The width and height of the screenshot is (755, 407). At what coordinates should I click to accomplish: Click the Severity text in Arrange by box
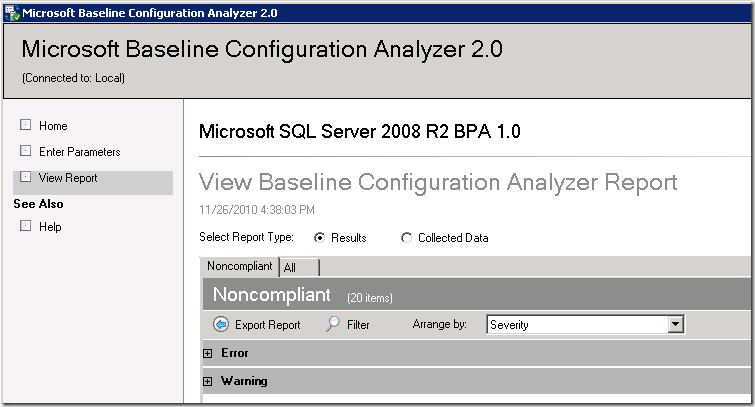[x=510, y=325]
